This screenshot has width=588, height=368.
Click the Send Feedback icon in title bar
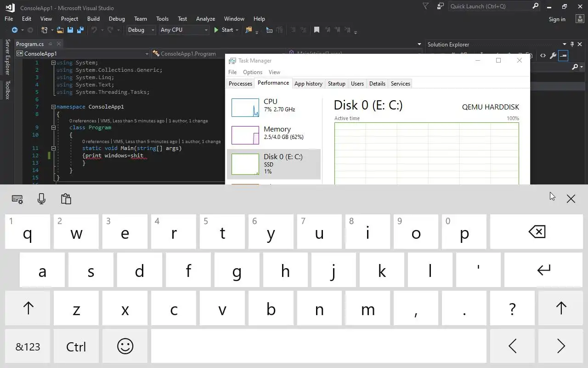(441, 6)
